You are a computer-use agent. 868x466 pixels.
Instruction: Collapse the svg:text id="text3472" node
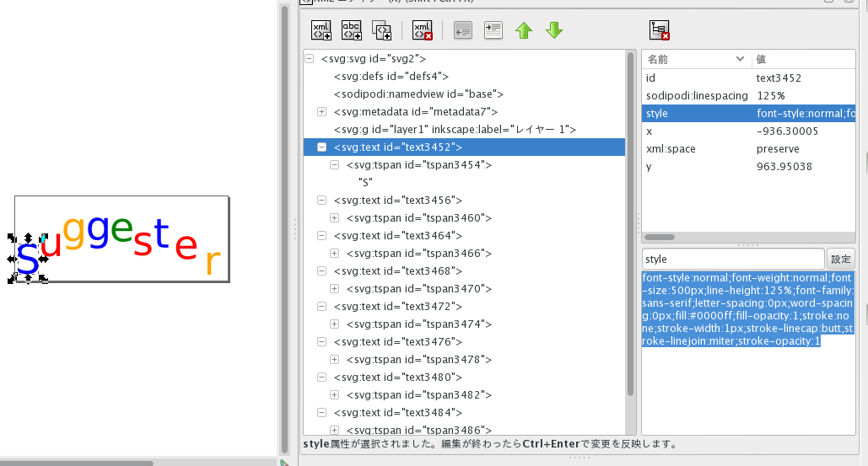321,306
